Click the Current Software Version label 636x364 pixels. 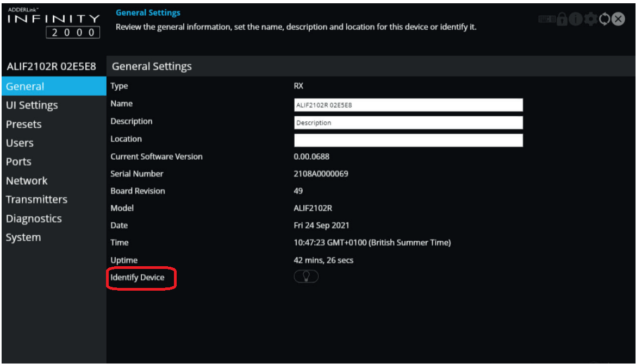tap(157, 156)
